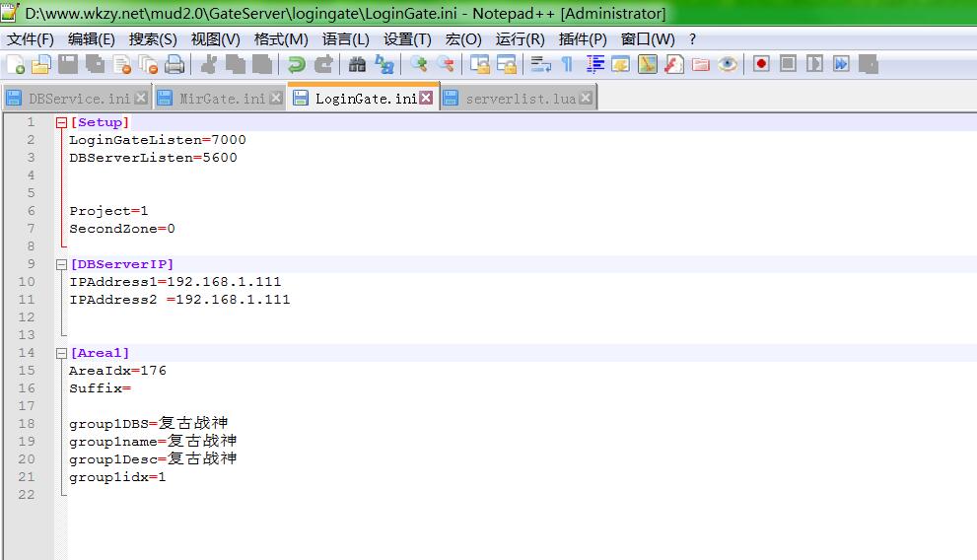Image resolution: width=977 pixels, height=560 pixels.
Task: Start macro recording with red dot icon
Action: [761, 64]
